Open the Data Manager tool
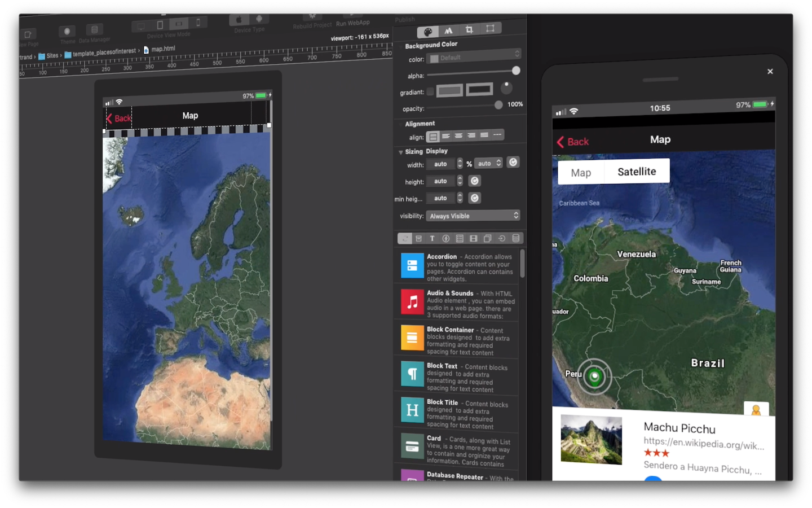The image size is (812, 508). 94,30
